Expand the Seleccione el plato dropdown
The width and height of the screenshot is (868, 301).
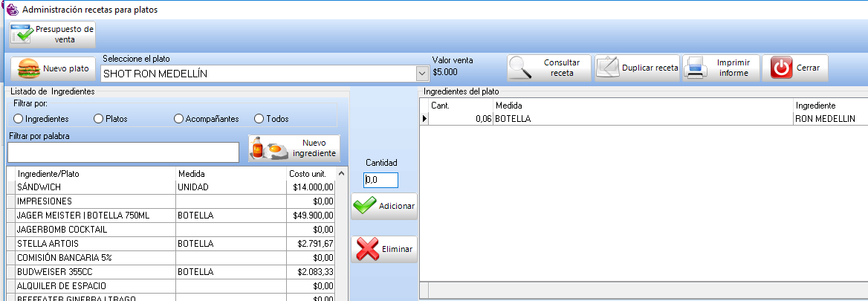tap(422, 74)
